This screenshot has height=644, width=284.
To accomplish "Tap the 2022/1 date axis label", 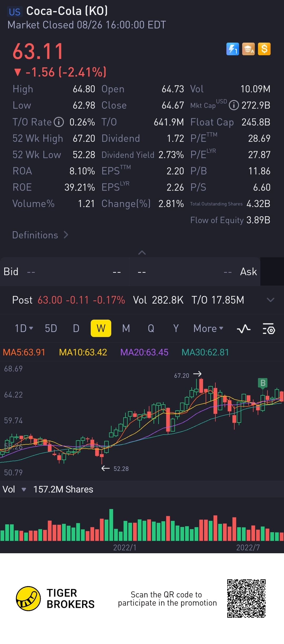I will point(125,547).
